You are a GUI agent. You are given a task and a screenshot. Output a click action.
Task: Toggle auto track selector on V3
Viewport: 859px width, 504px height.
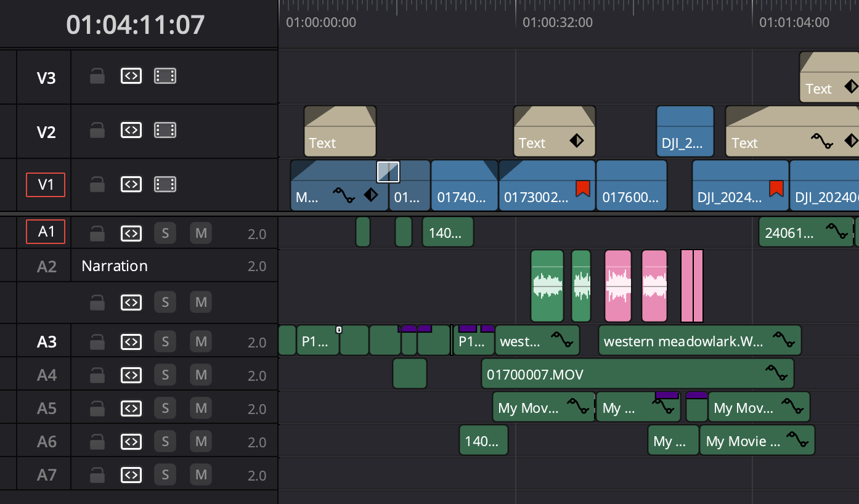click(x=131, y=76)
